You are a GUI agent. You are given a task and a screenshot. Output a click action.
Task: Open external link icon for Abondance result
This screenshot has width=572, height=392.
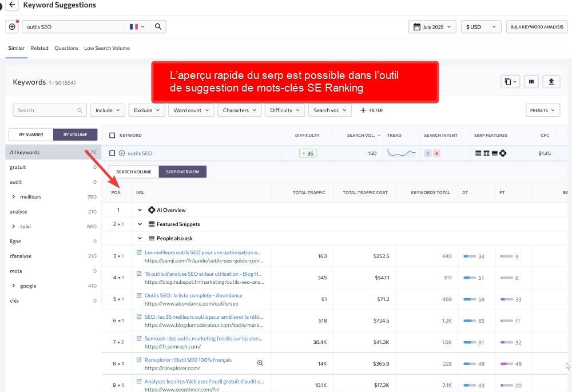click(x=139, y=295)
